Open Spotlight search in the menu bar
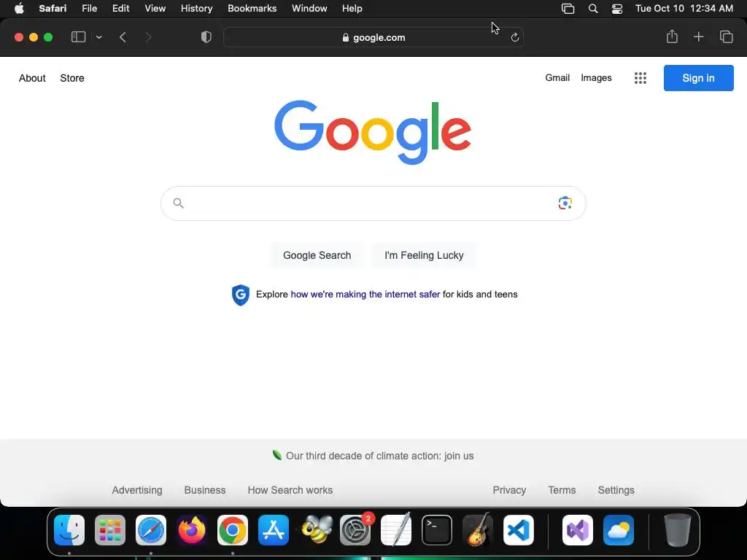The width and height of the screenshot is (747, 560). pos(593,8)
